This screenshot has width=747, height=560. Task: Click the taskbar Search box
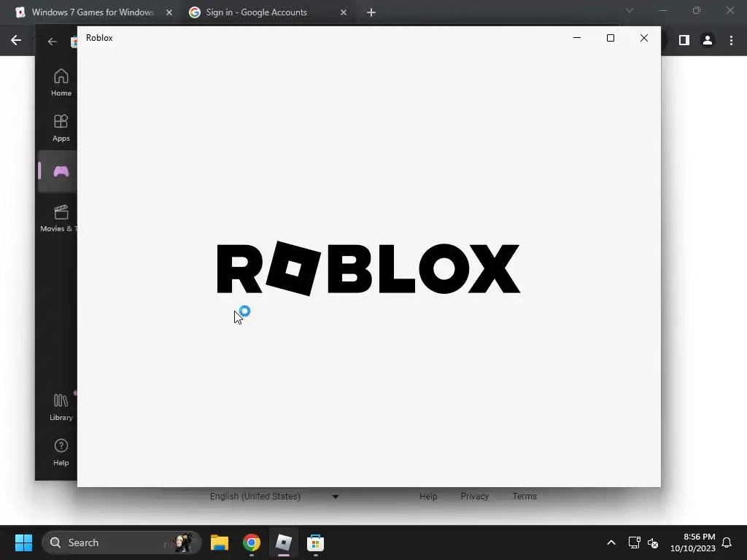[122, 542]
